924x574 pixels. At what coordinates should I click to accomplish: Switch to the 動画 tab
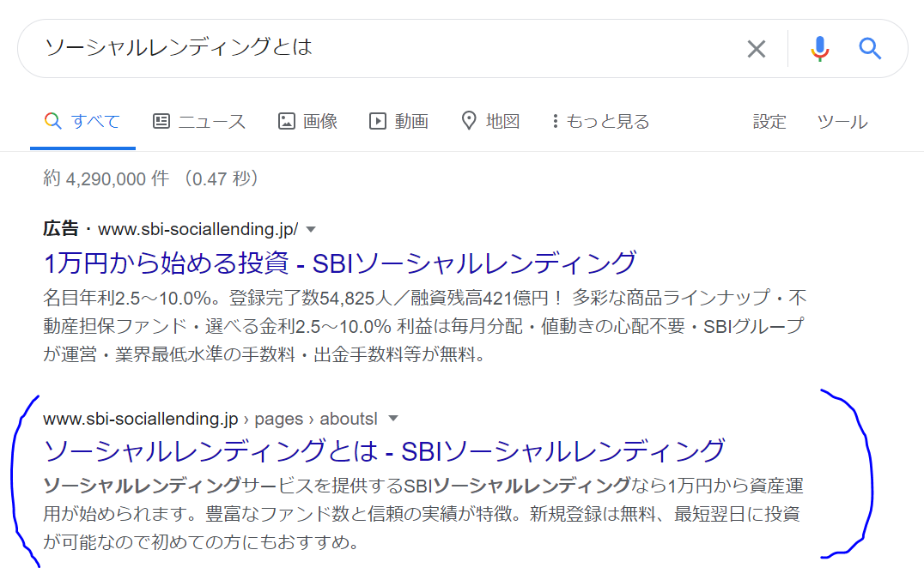coord(399,121)
